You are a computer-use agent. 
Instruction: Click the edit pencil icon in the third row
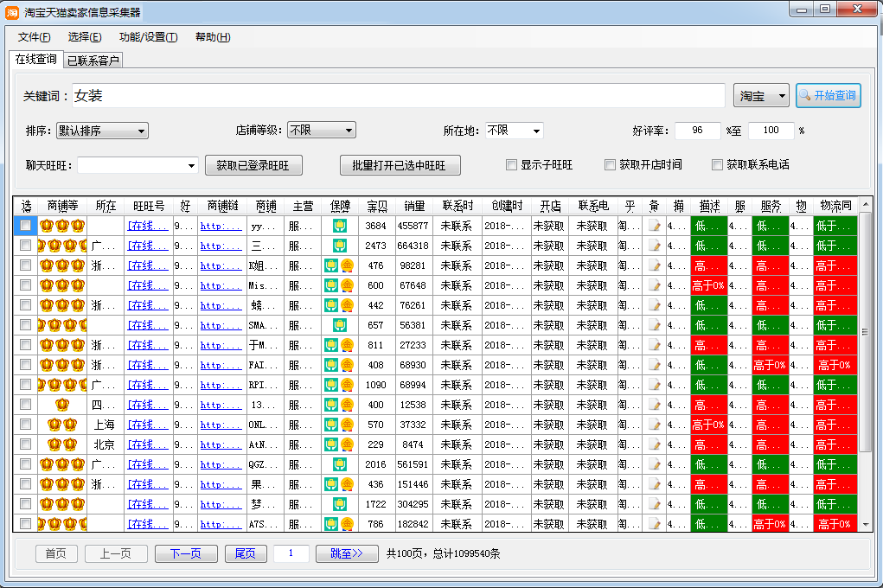click(656, 265)
